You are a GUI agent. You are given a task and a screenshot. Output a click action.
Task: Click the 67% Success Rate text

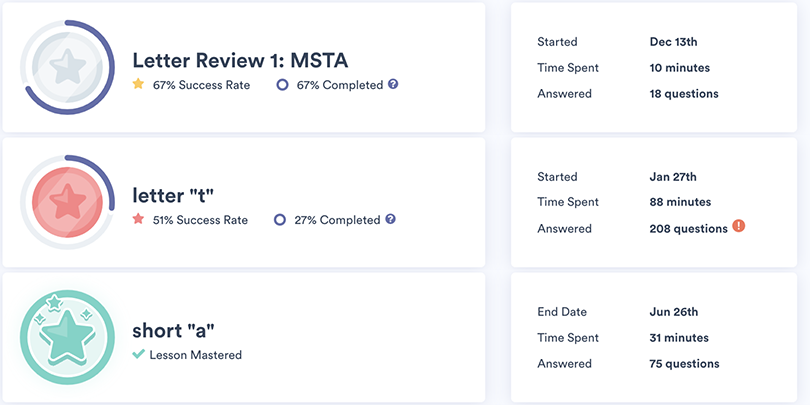coord(201,85)
